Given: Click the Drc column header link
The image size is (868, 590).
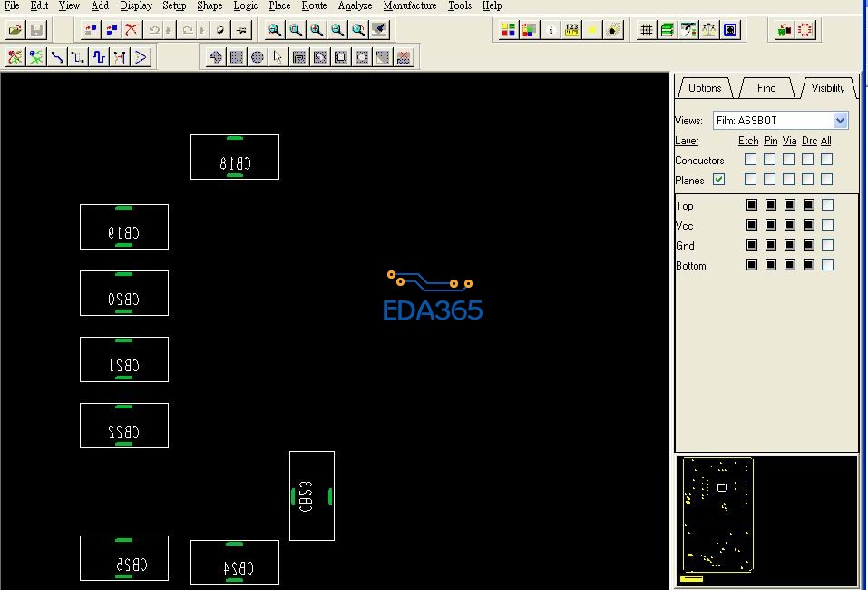Looking at the screenshot, I should pyautogui.click(x=809, y=141).
